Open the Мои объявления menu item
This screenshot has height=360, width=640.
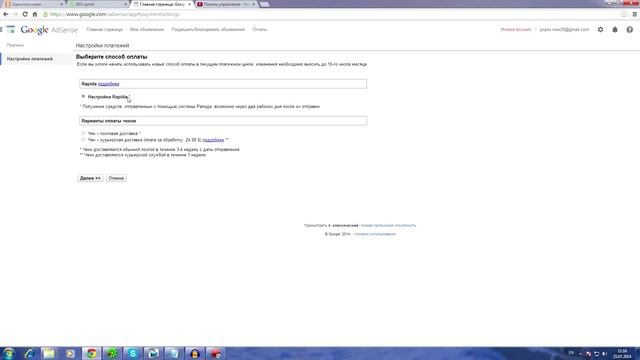(147, 29)
